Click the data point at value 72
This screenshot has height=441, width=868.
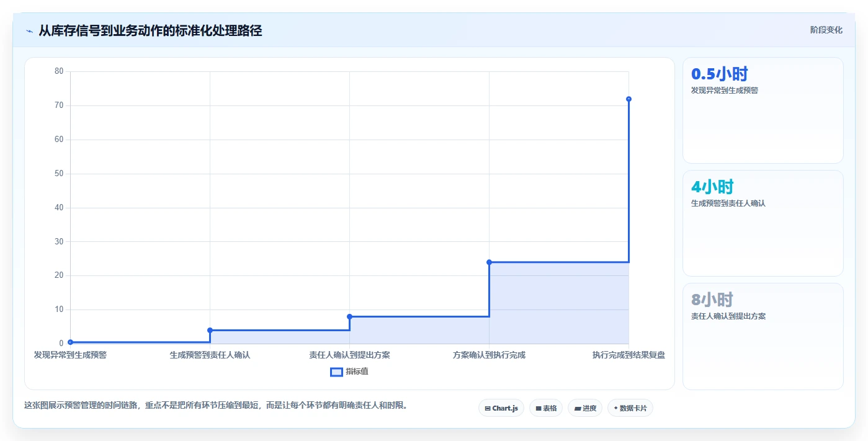coord(629,99)
